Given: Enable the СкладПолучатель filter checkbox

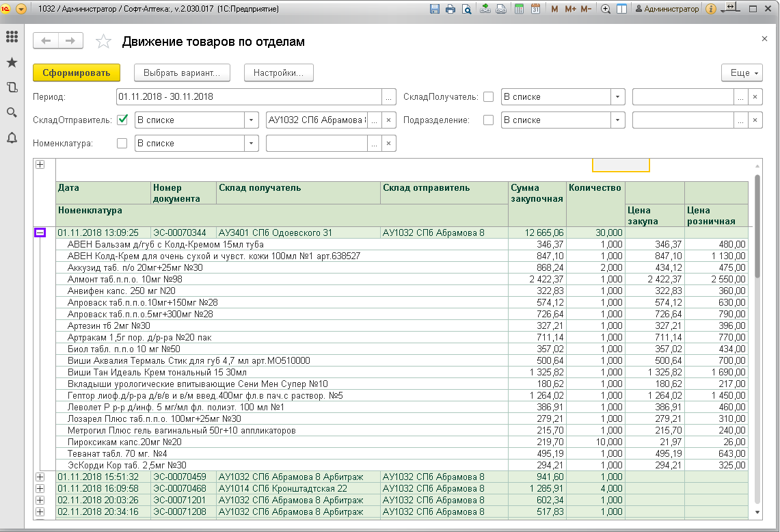Looking at the screenshot, I should [x=488, y=96].
